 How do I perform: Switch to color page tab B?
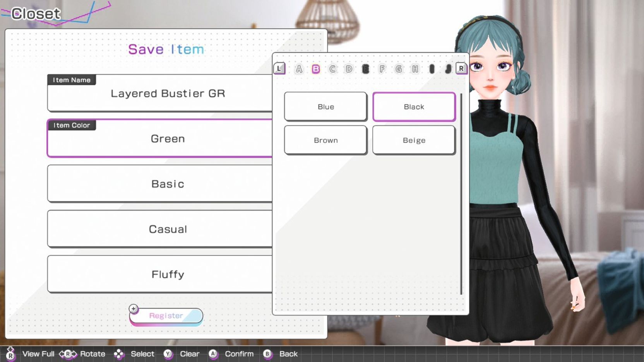click(x=316, y=69)
